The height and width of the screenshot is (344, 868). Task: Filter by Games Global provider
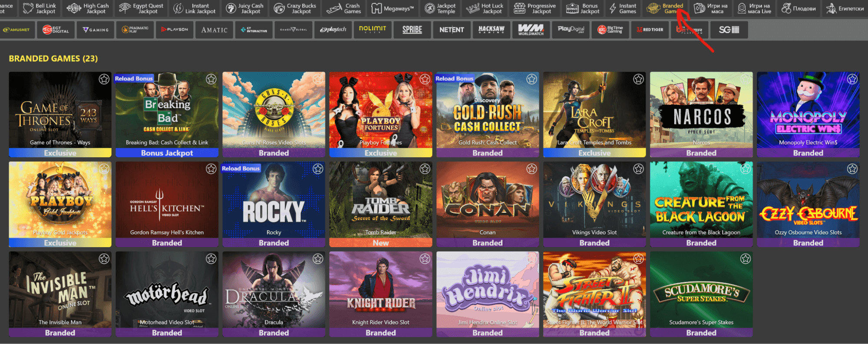pyautogui.click(x=294, y=30)
